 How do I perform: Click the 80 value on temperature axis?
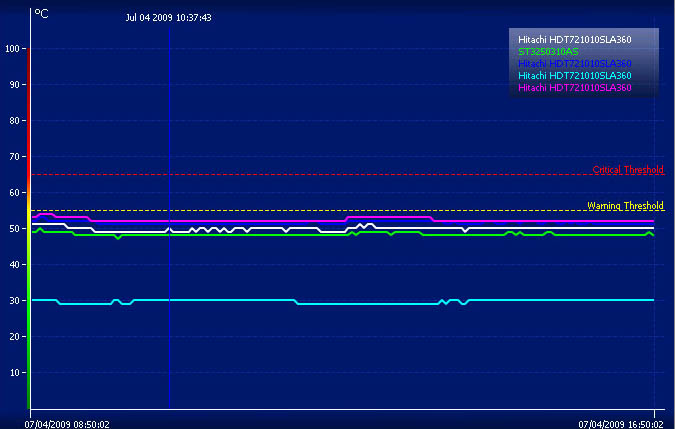pyautogui.click(x=15, y=120)
